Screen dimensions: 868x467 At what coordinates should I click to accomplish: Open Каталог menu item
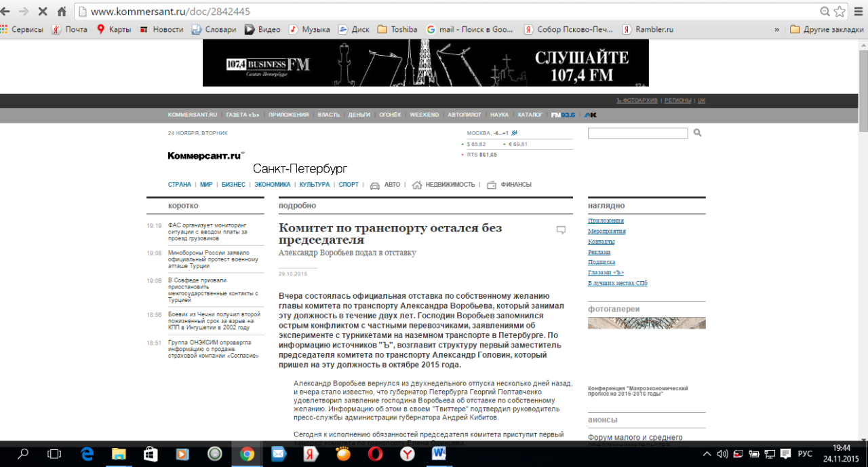pyautogui.click(x=530, y=115)
